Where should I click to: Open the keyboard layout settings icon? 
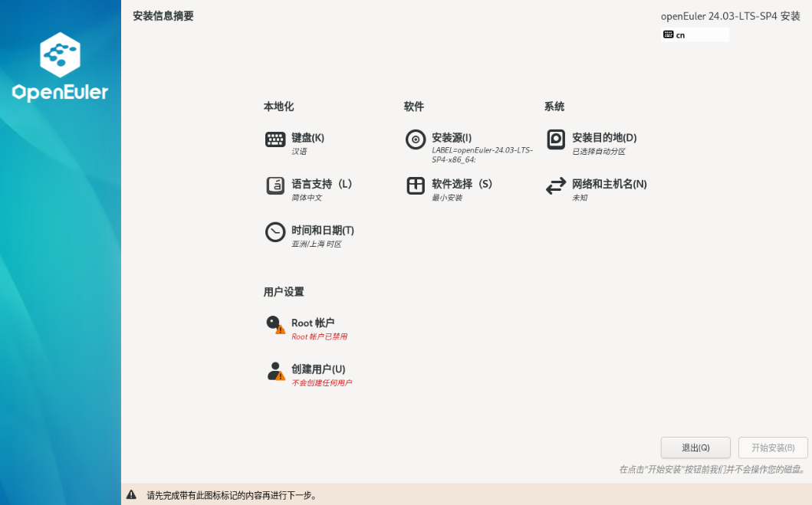click(275, 139)
